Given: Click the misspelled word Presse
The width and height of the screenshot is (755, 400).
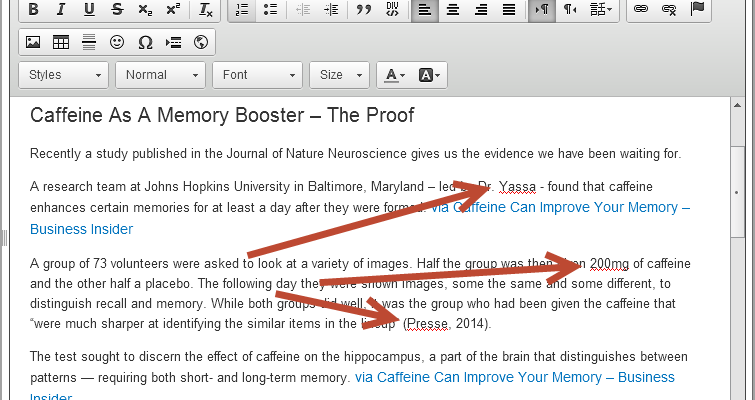Looking at the screenshot, I should [x=427, y=324].
